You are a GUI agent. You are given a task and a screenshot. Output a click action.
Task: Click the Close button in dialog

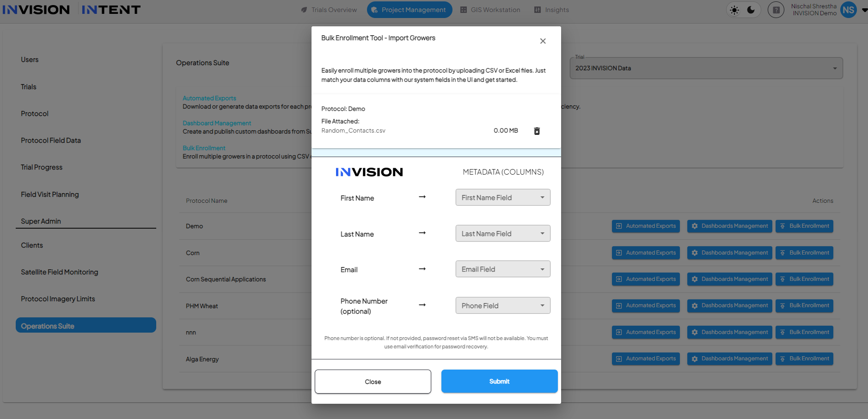(x=373, y=382)
